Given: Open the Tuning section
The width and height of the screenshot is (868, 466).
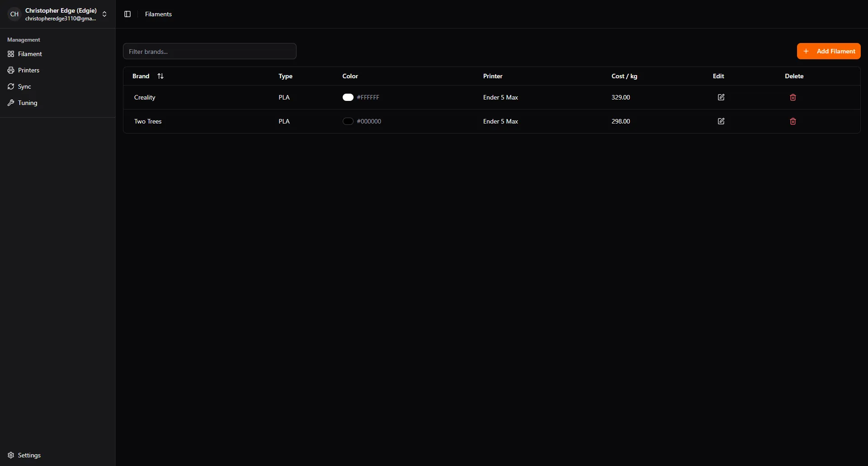Looking at the screenshot, I should tap(58, 103).
